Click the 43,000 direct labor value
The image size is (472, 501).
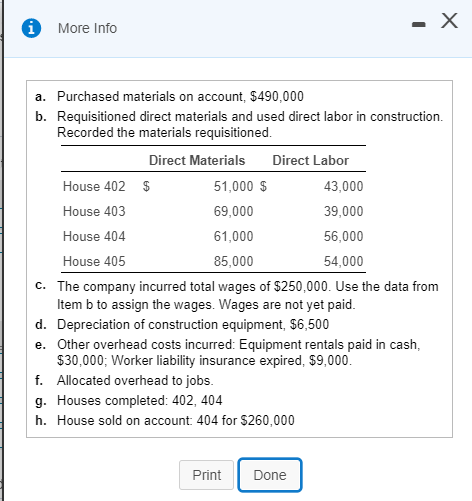343,186
